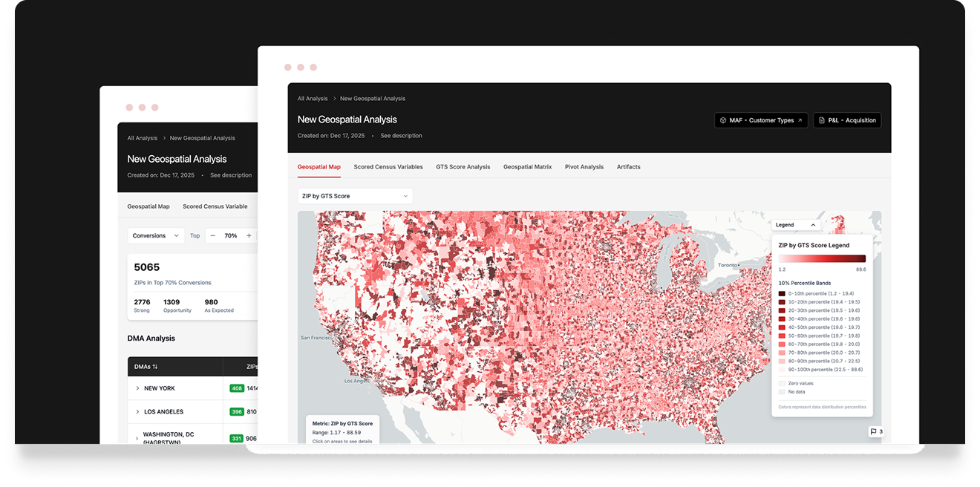Click the 40-50th percentile color swatch

[x=782, y=327]
